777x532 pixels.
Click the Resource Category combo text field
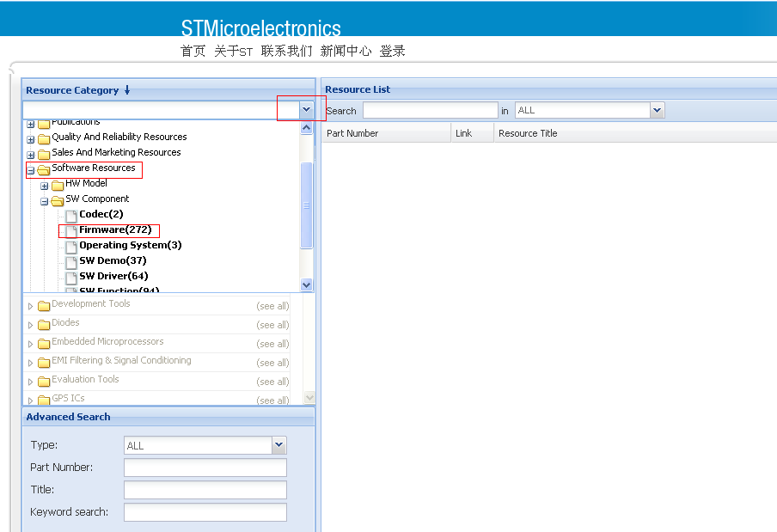tap(161, 110)
